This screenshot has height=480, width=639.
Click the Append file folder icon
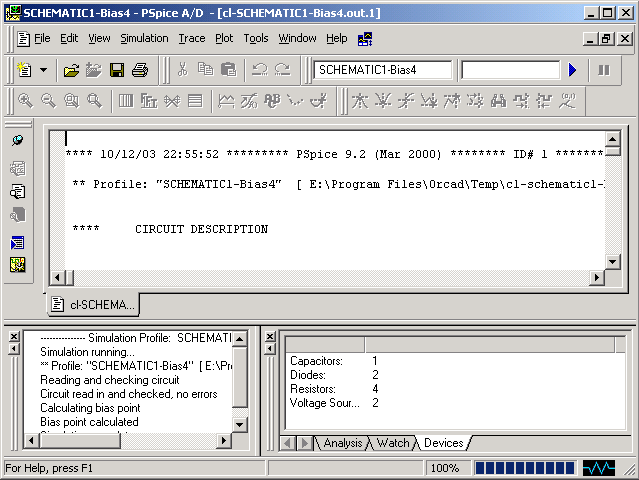click(x=94, y=70)
